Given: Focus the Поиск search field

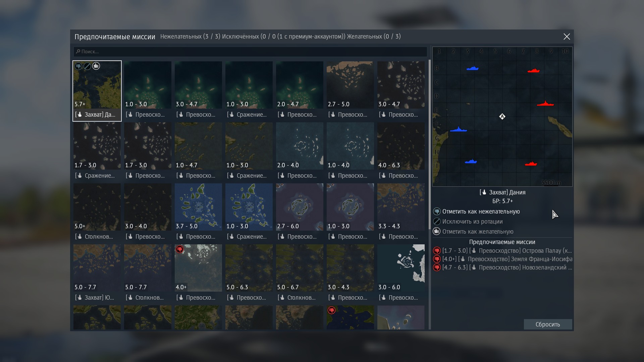Looking at the screenshot, I should pyautogui.click(x=250, y=52).
